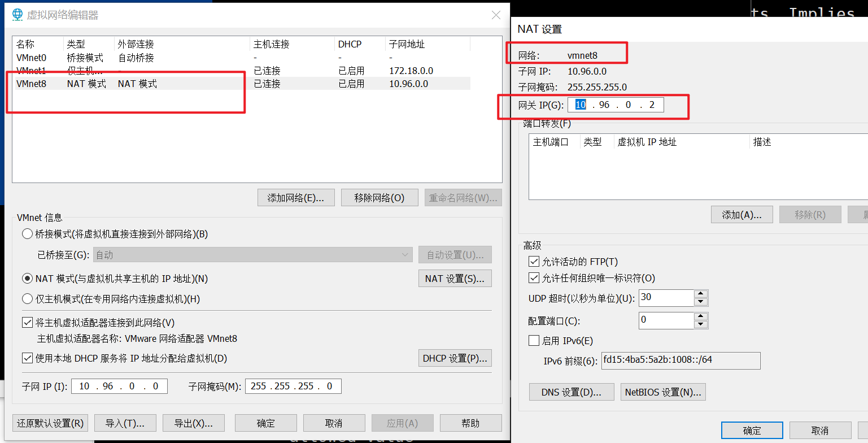The width and height of the screenshot is (868, 443).
Task: Click the 网关 IP first octet field
Action: click(581, 105)
